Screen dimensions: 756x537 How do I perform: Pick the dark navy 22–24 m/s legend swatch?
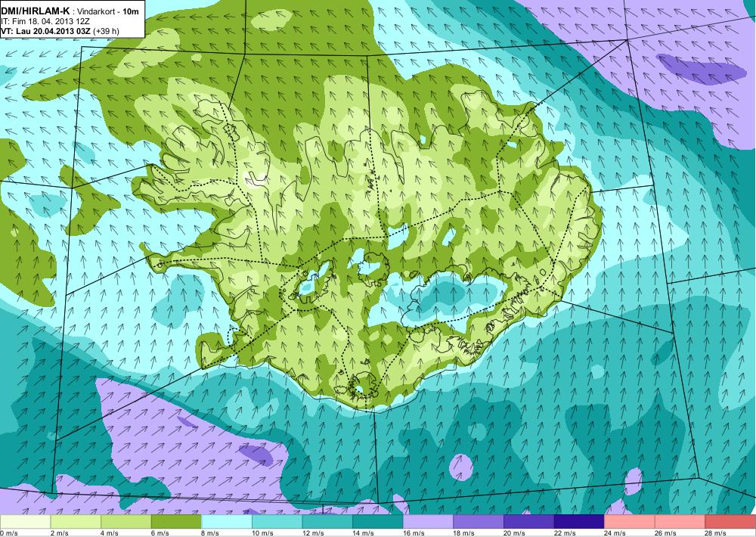point(579,522)
